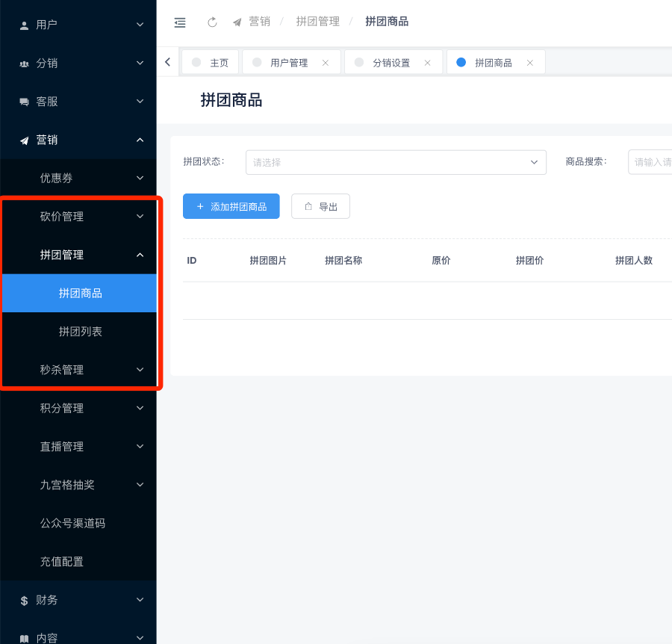Click the 添加拼团商品 button

pyautogui.click(x=231, y=206)
